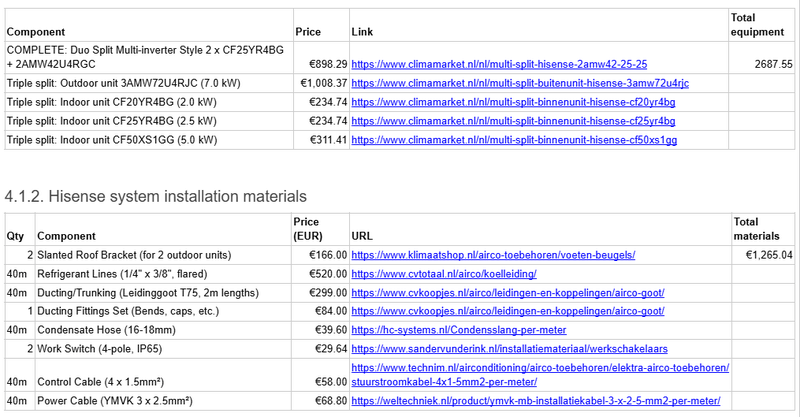Click the technim stuurstroomkabel control cable link
Image resolution: width=800 pixels, height=417 pixels.
540,375
